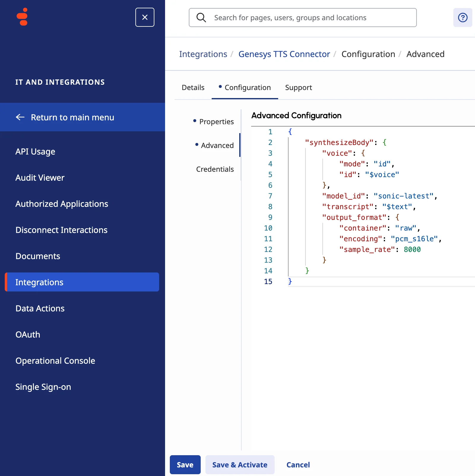Open API Usage in sidebar
Viewport: 475px width, 476px height.
point(35,152)
